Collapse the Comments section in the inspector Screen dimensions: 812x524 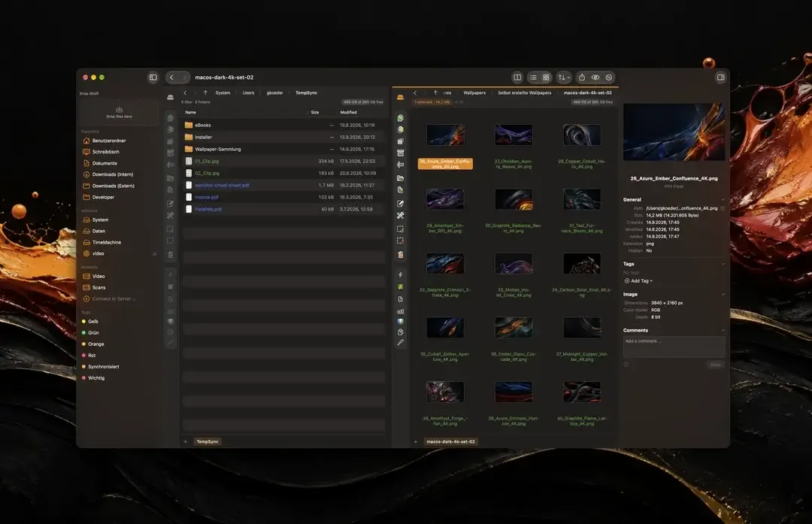[723, 330]
